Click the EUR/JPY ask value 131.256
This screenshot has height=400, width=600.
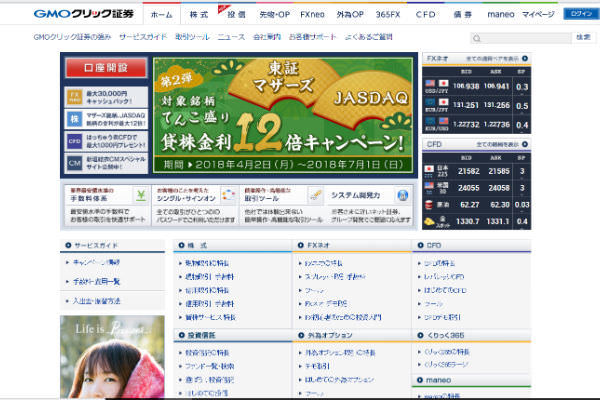tap(497, 105)
